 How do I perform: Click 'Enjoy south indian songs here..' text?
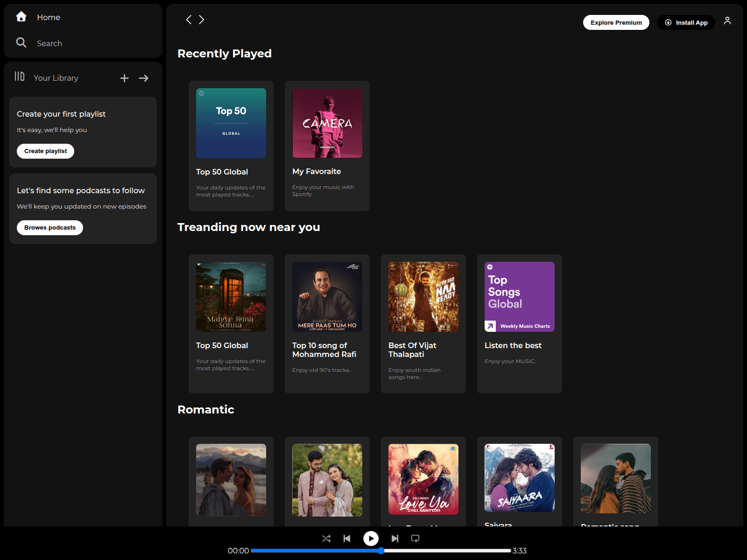pos(415,373)
